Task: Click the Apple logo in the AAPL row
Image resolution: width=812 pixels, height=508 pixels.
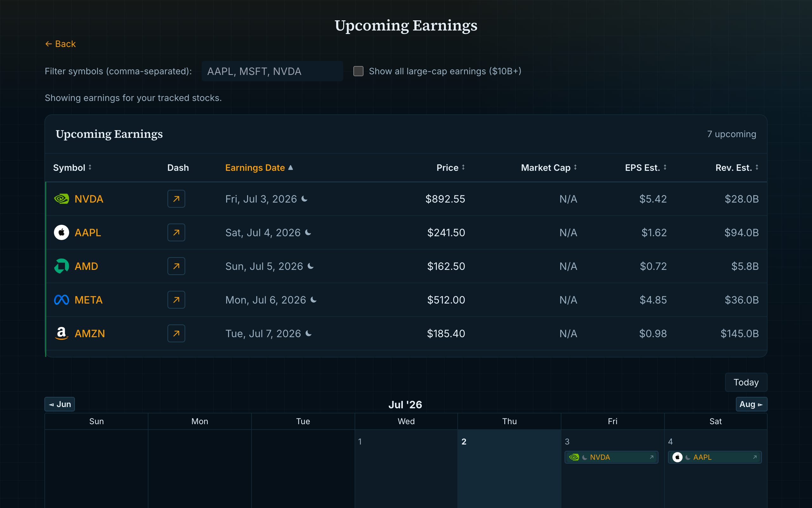Action: [62, 232]
